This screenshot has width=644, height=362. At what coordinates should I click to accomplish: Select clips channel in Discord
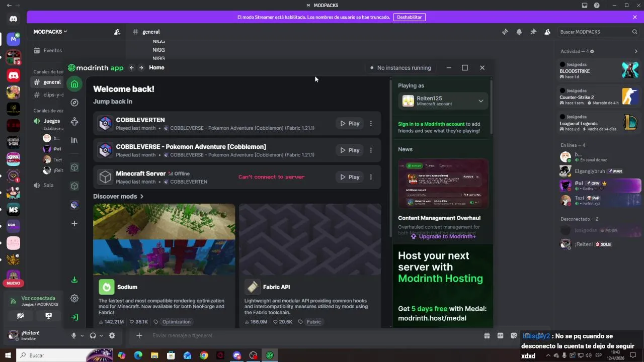(x=48, y=95)
